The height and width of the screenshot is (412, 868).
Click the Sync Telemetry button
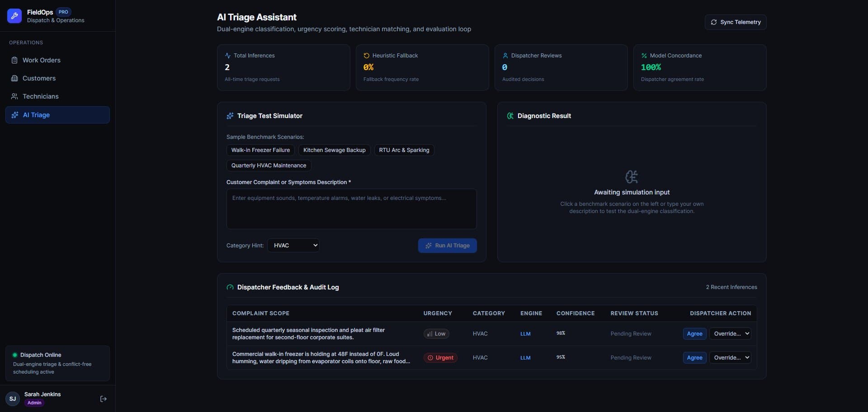click(x=736, y=22)
